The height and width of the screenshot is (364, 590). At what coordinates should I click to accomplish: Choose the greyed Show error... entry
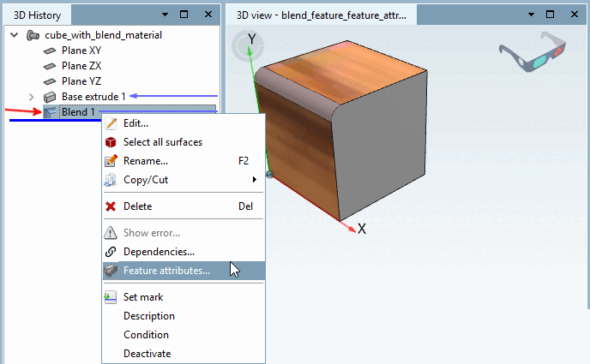pos(184,233)
